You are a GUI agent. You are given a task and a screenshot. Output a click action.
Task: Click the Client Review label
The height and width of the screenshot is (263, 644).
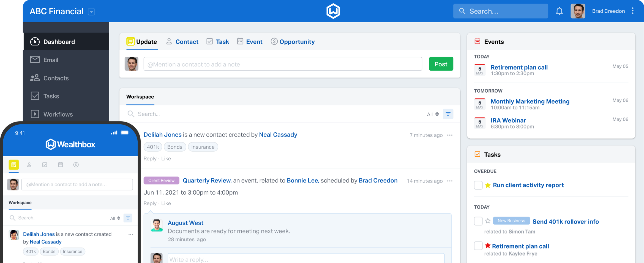click(161, 181)
